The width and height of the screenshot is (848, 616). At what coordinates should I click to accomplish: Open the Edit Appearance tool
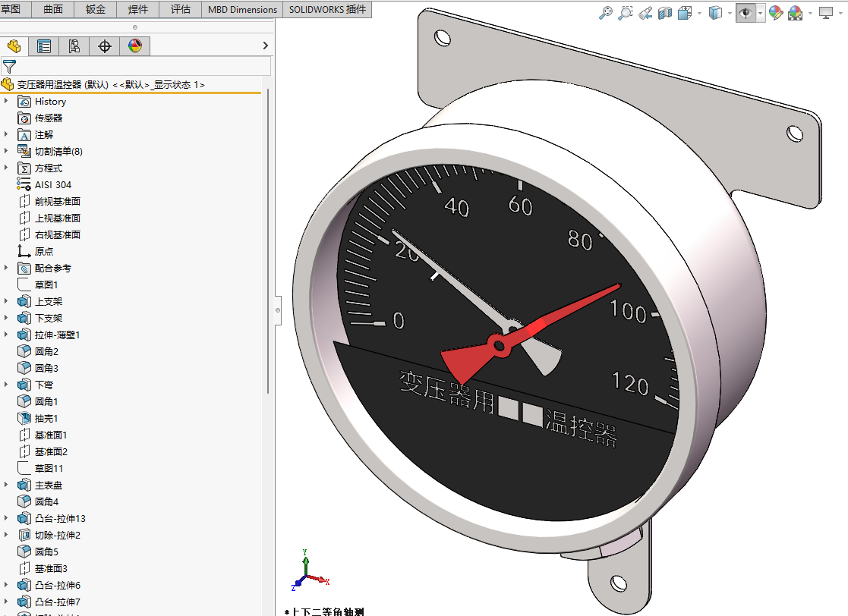point(775,13)
